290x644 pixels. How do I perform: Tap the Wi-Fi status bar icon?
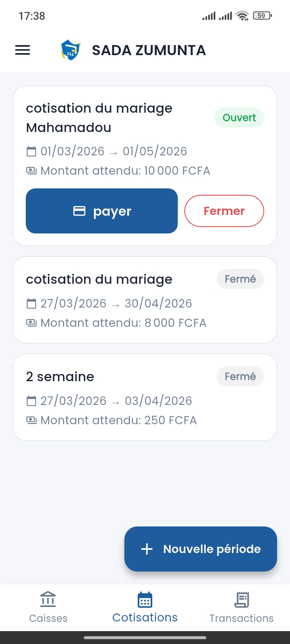coord(242,16)
